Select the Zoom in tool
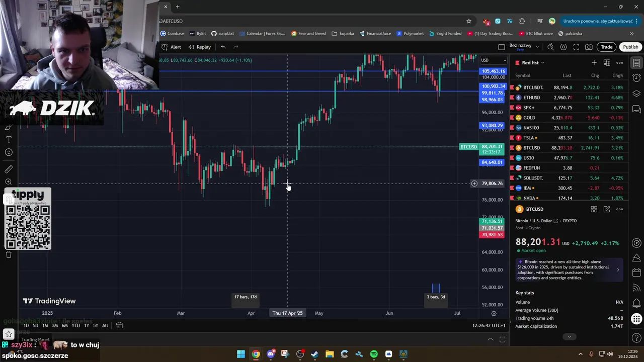 pos(9,182)
